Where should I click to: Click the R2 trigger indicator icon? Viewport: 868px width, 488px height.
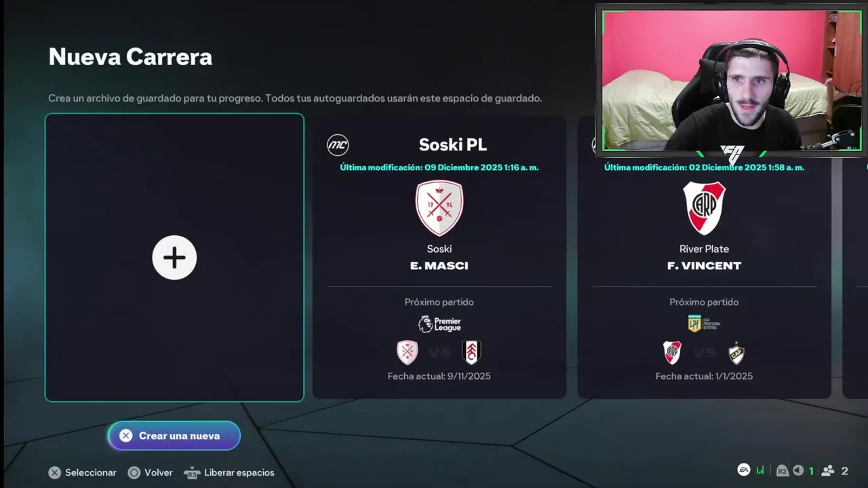point(783,470)
